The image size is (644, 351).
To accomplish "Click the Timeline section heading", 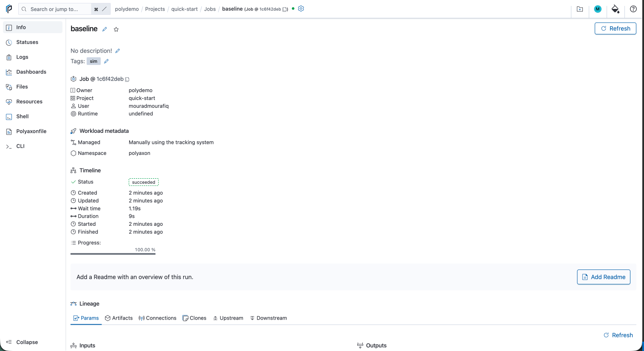I will [90, 170].
